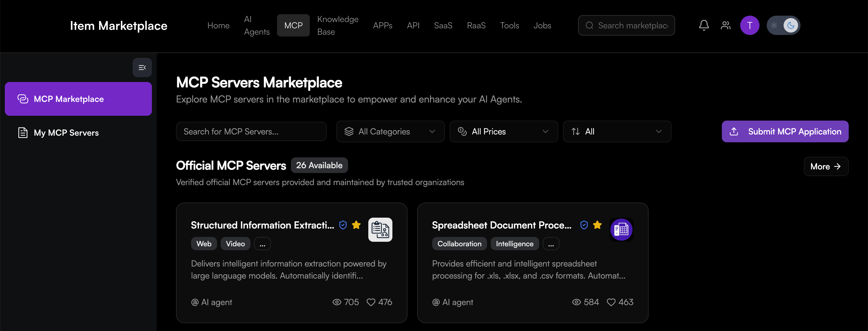This screenshot has width=868, height=331.
Task: Toggle the dark/light theme switch
Action: pos(783,25)
